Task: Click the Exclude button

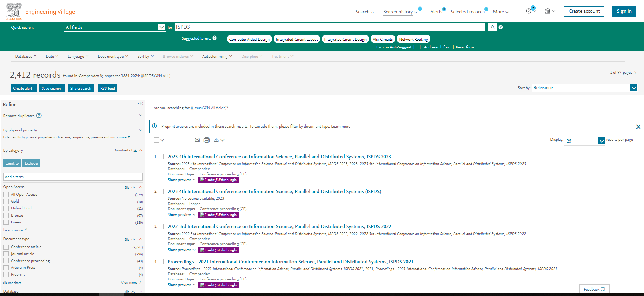Action: [31, 163]
